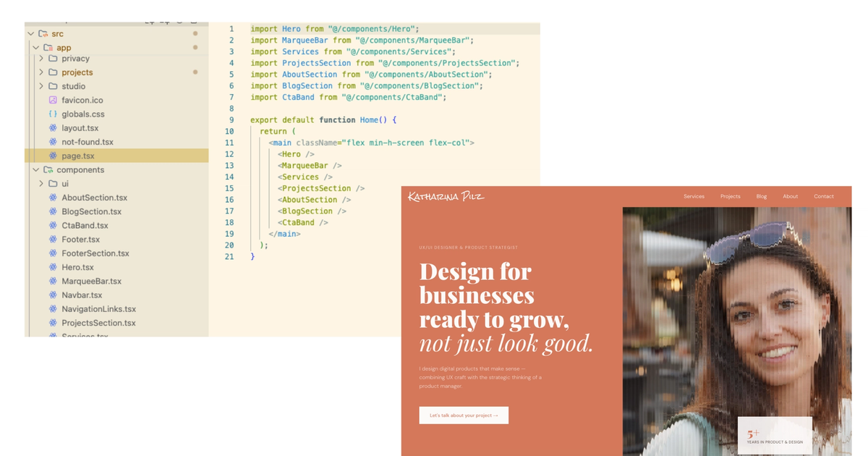Viewport: 868px width, 456px height.
Task: Click "export default function Home()" line
Action: click(x=323, y=120)
